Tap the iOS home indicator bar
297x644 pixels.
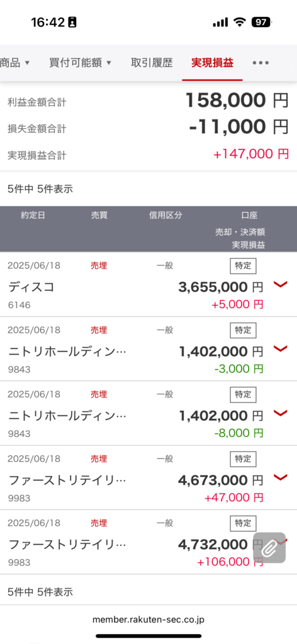tap(148, 636)
